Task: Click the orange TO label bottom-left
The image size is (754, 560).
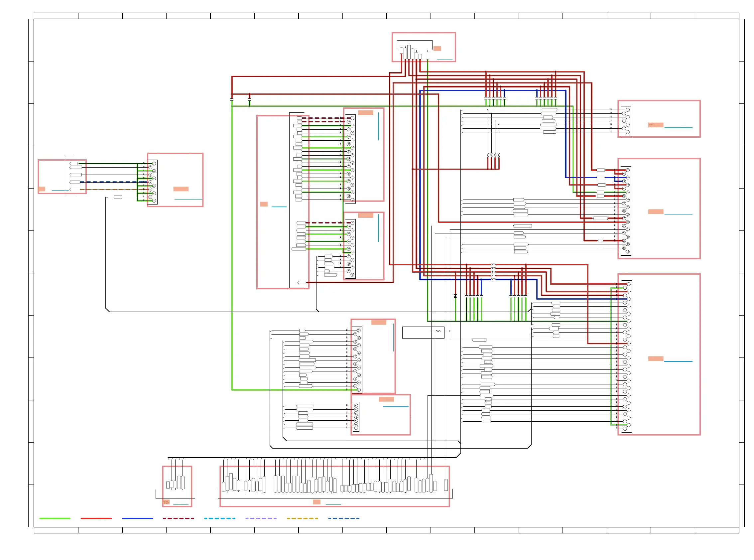Action: click(x=166, y=503)
